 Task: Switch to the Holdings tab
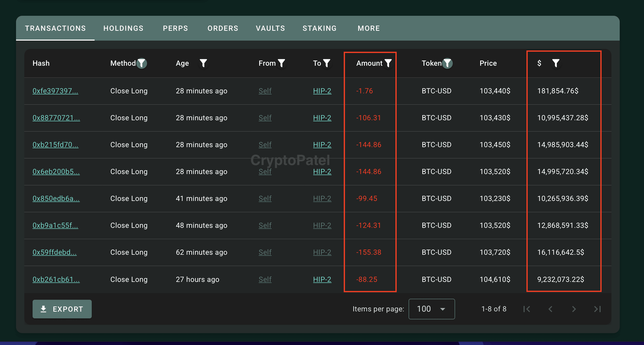coord(123,28)
